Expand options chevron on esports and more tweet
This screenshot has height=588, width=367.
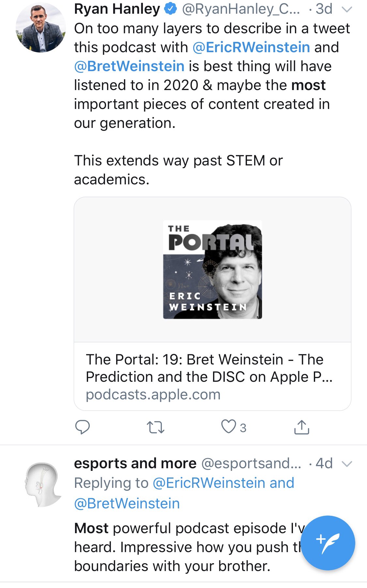point(346,464)
